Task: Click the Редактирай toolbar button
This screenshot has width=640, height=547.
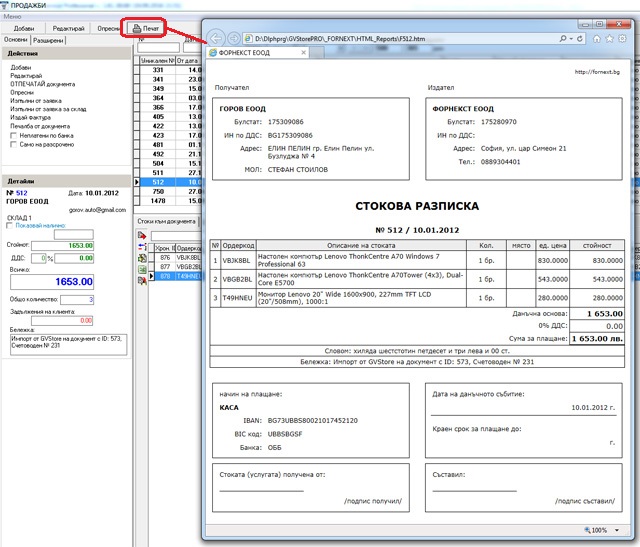Action: tap(68, 28)
